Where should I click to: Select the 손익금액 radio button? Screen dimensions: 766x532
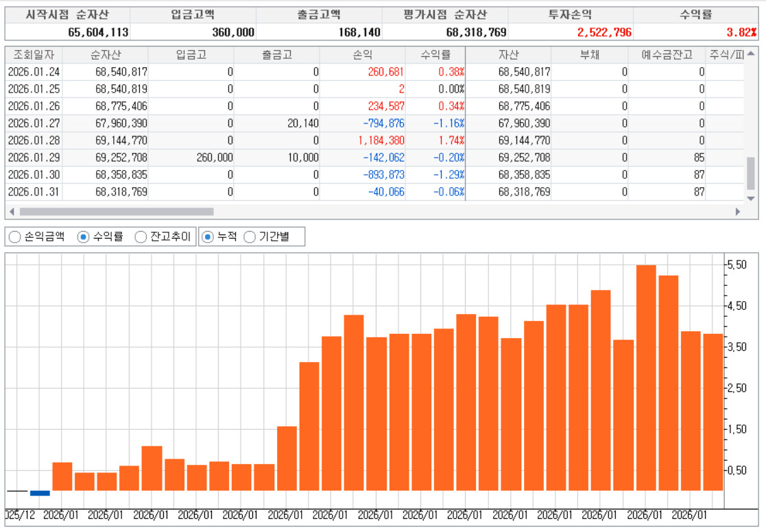[14, 237]
